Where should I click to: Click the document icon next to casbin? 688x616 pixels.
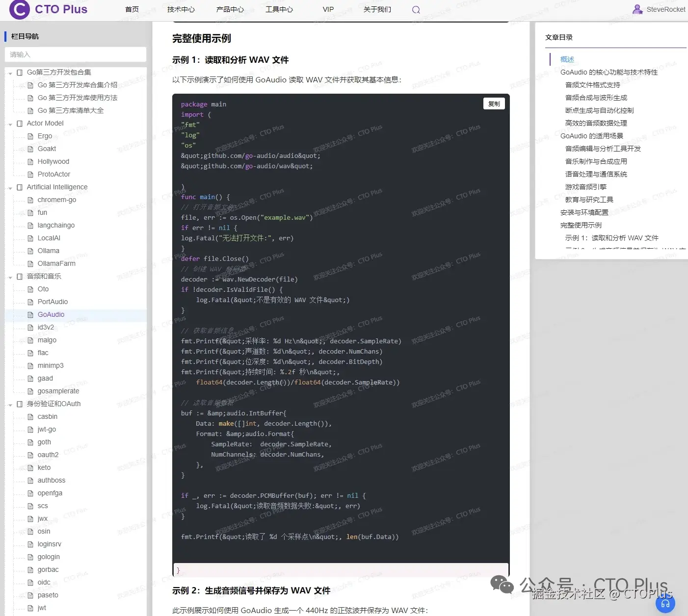click(x=30, y=416)
